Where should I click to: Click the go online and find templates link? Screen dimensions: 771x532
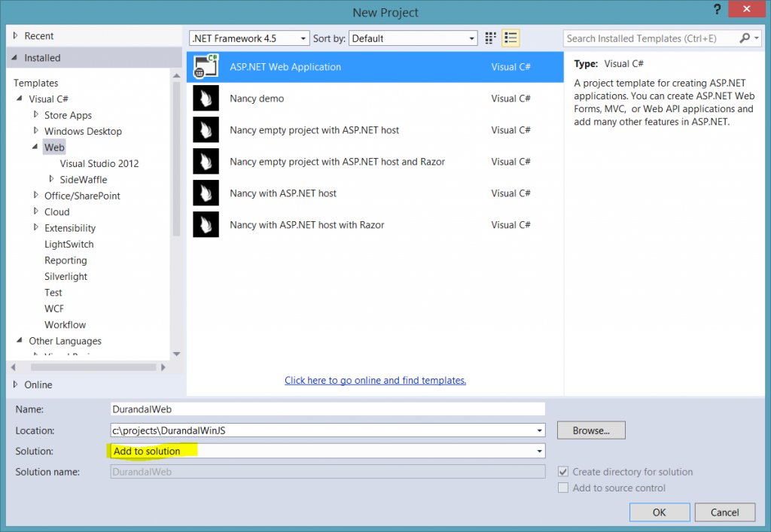point(375,380)
